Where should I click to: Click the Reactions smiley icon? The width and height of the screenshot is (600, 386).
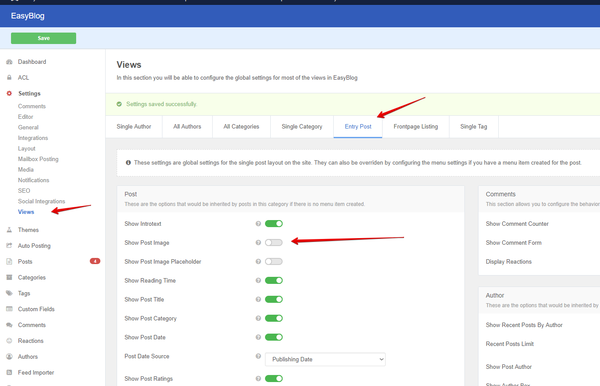9,340
